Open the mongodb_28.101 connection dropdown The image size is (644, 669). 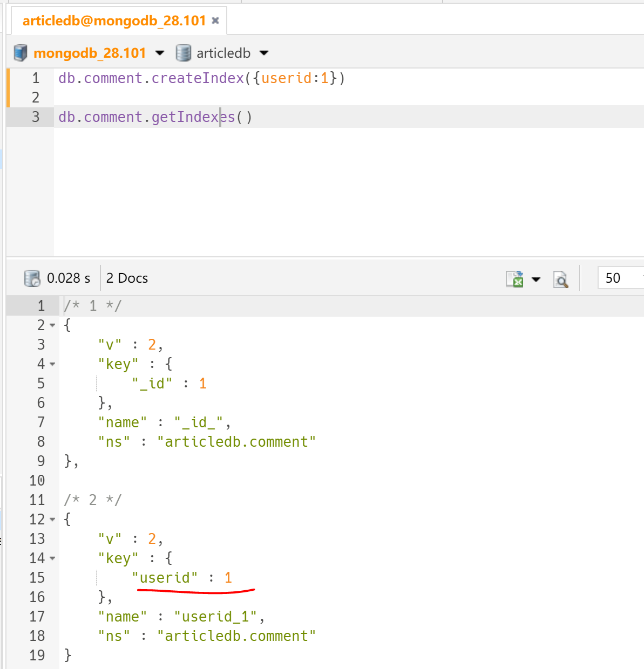[x=160, y=53]
